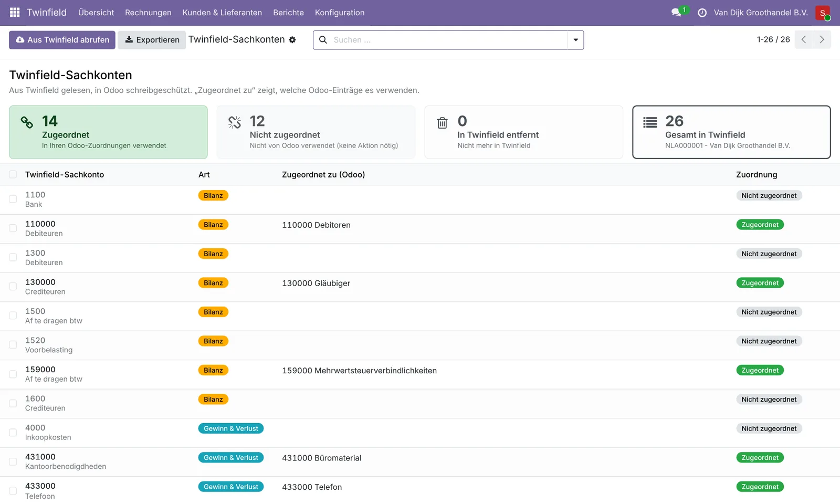Select the trash icon on entfernt card

443,123
